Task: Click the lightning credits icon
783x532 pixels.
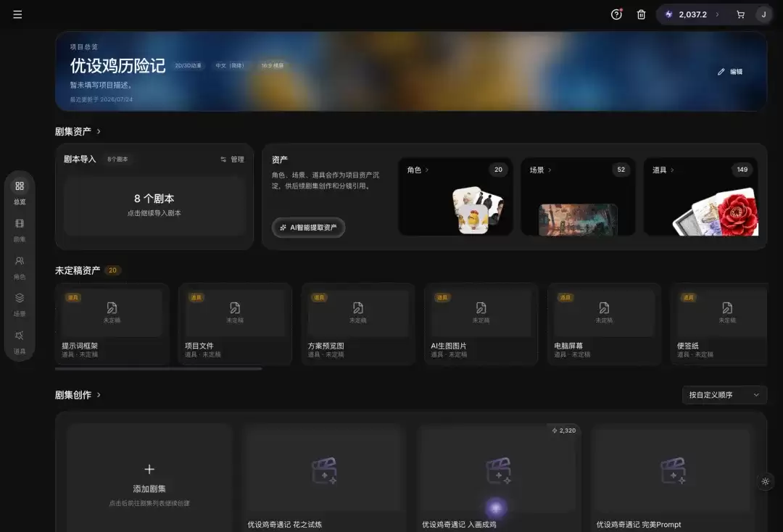Action: pyautogui.click(x=668, y=14)
